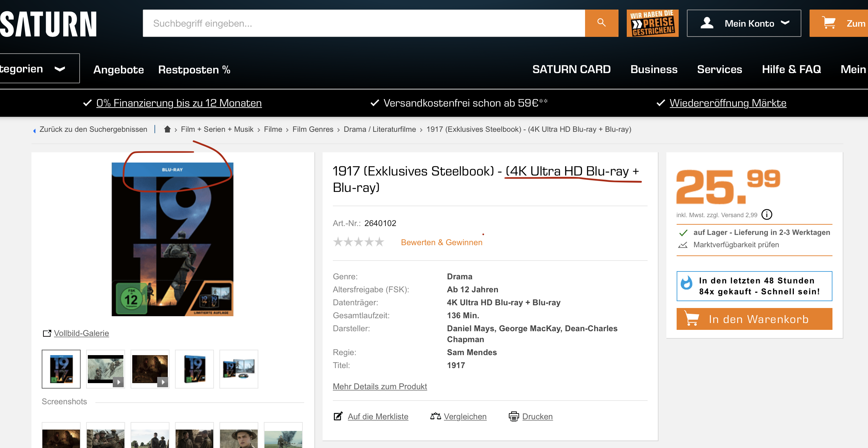Click the orange search magnifier button
The width and height of the screenshot is (868, 448).
pyautogui.click(x=601, y=23)
